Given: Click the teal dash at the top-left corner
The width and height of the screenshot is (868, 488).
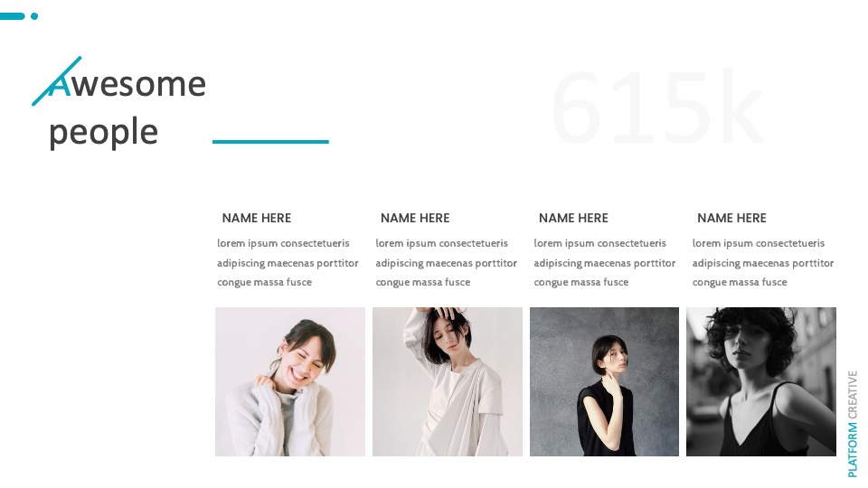Looking at the screenshot, I should 12,16.
